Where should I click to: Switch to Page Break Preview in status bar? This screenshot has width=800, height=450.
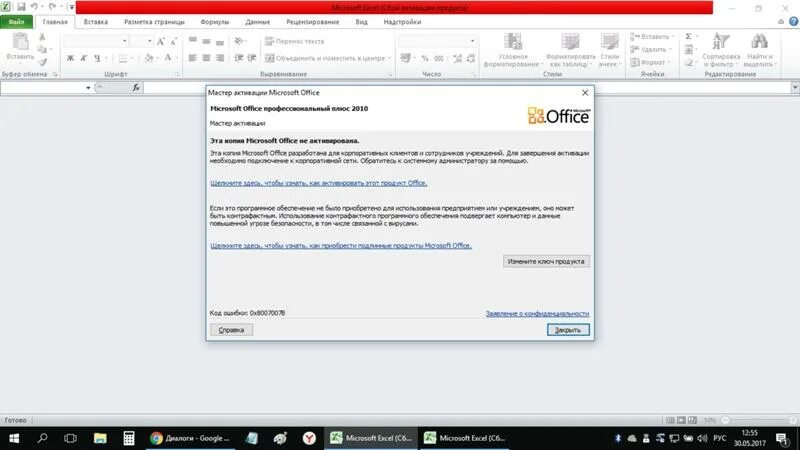(x=692, y=420)
